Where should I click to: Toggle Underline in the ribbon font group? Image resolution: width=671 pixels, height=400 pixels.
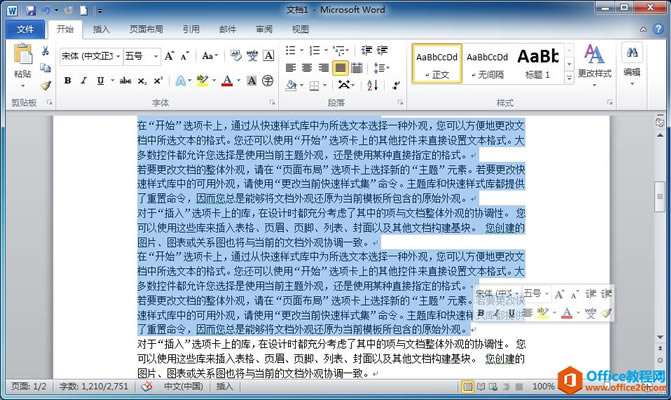pyautogui.click(x=100, y=80)
